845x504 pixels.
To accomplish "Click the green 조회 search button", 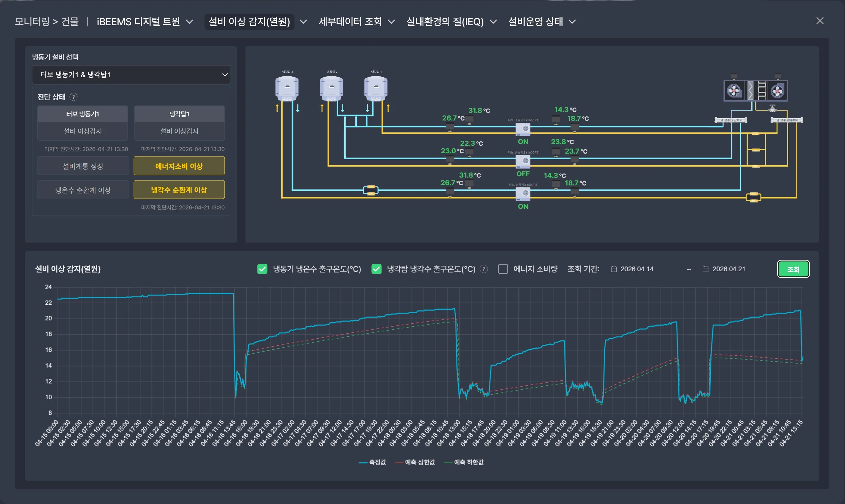I will [x=793, y=269].
